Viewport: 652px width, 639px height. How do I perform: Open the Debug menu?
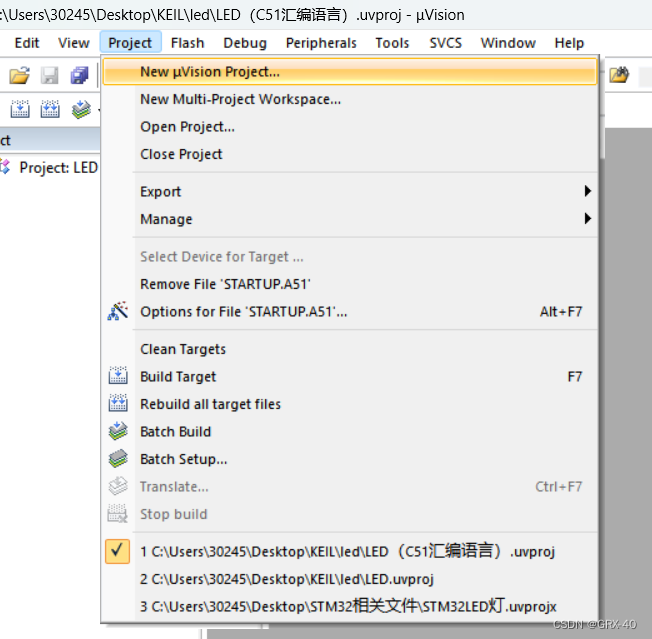(245, 43)
